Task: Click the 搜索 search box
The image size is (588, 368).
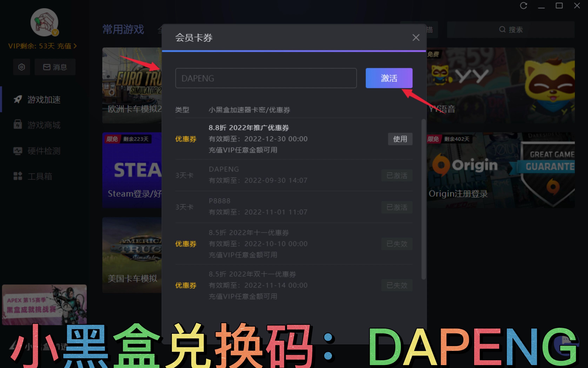Action: [511, 30]
